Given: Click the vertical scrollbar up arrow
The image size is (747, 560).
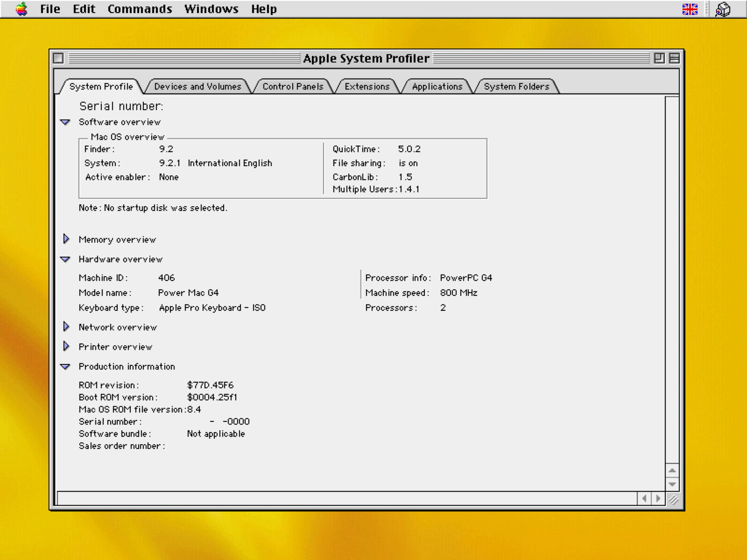Looking at the screenshot, I should [672, 470].
